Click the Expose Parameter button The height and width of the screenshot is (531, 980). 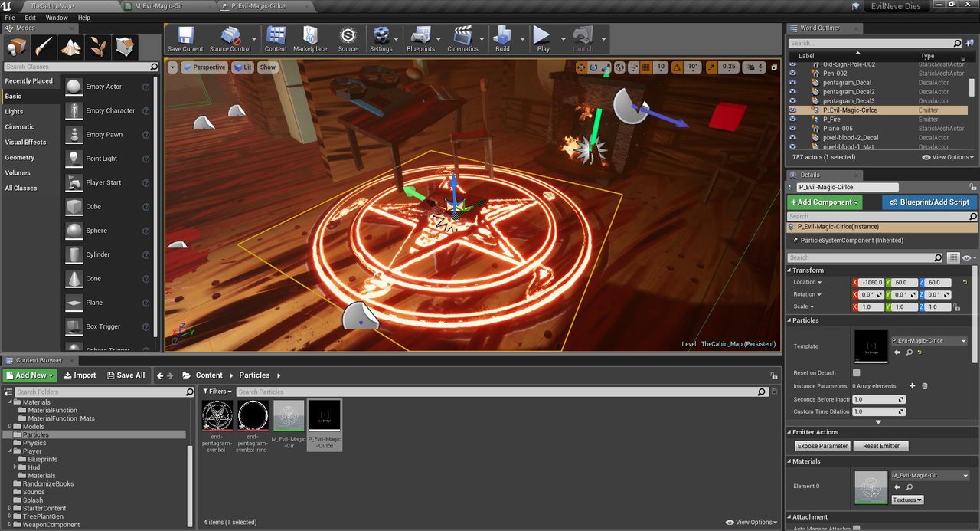(x=822, y=446)
